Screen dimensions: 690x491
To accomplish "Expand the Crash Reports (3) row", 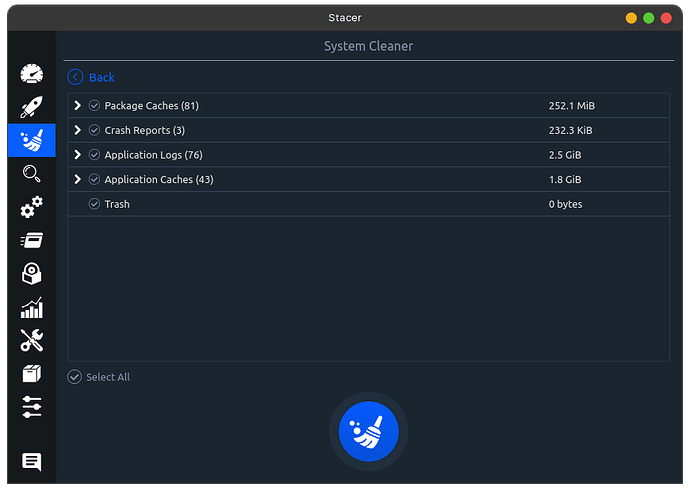I will click(x=77, y=130).
